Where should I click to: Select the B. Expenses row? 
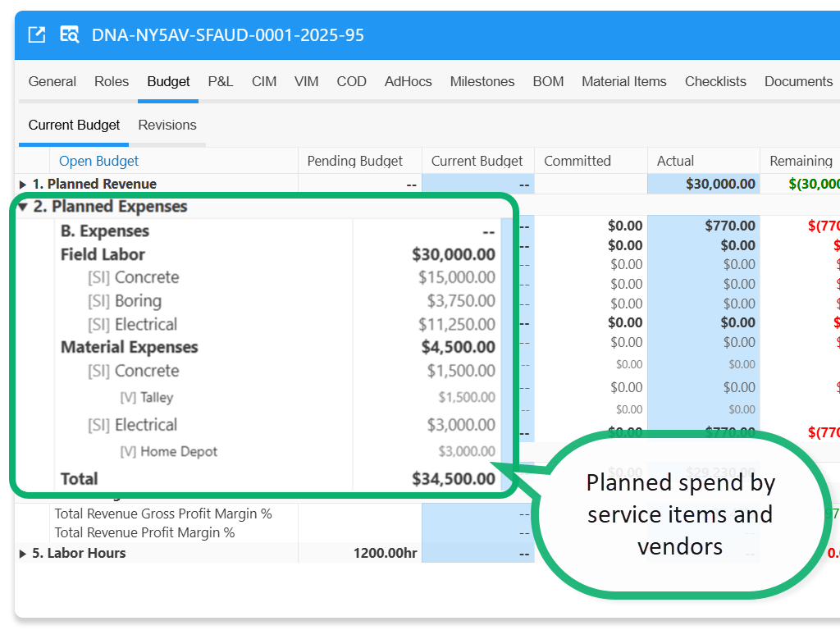(x=105, y=231)
